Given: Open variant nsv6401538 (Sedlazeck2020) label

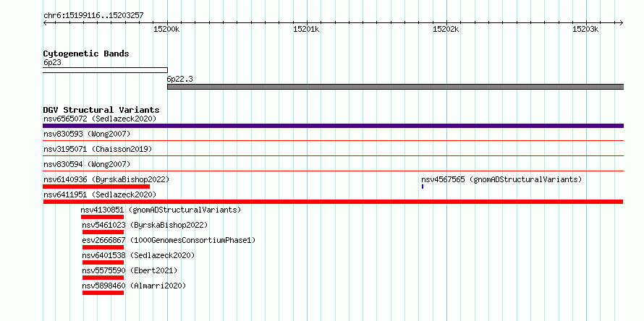Looking at the screenshot, I should [x=138, y=255].
